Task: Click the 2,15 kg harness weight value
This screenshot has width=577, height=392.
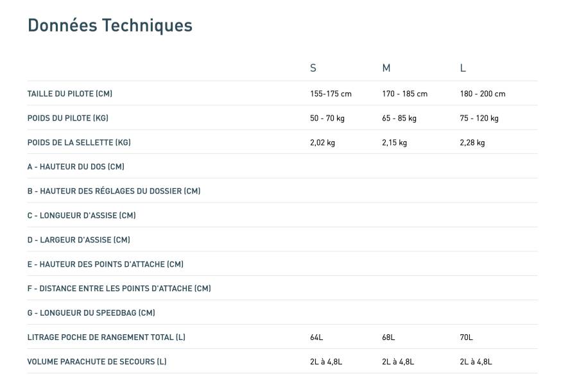Action: pyautogui.click(x=394, y=142)
